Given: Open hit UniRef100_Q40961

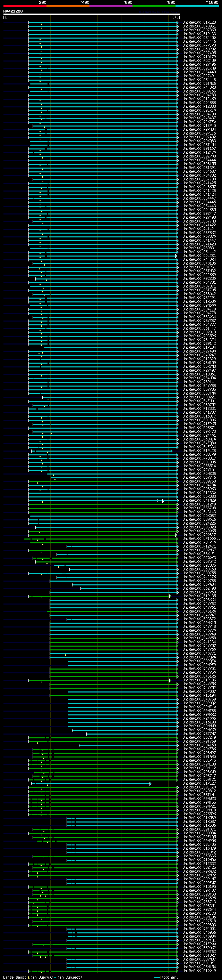Looking at the screenshot, I should pos(199,26).
